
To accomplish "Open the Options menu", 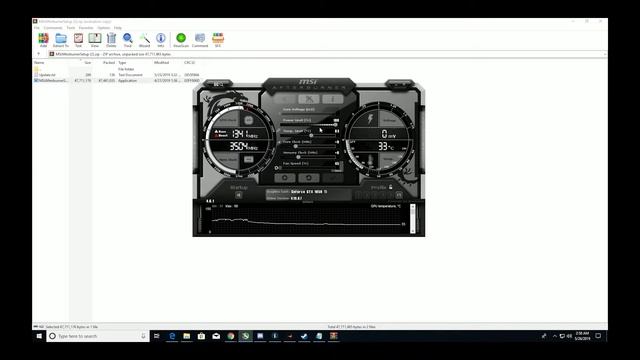I will click(x=104, y=28).
